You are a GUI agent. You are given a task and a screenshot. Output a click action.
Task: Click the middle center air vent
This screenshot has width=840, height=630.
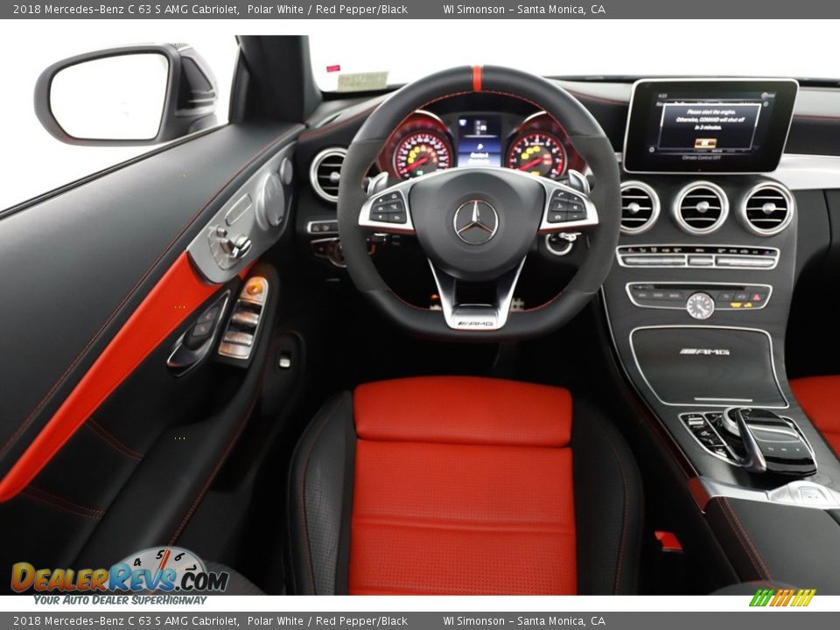pos(701,208)
